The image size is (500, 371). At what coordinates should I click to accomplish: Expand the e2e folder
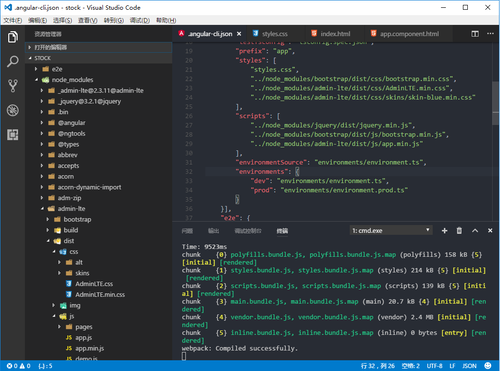tap(99, 69)
